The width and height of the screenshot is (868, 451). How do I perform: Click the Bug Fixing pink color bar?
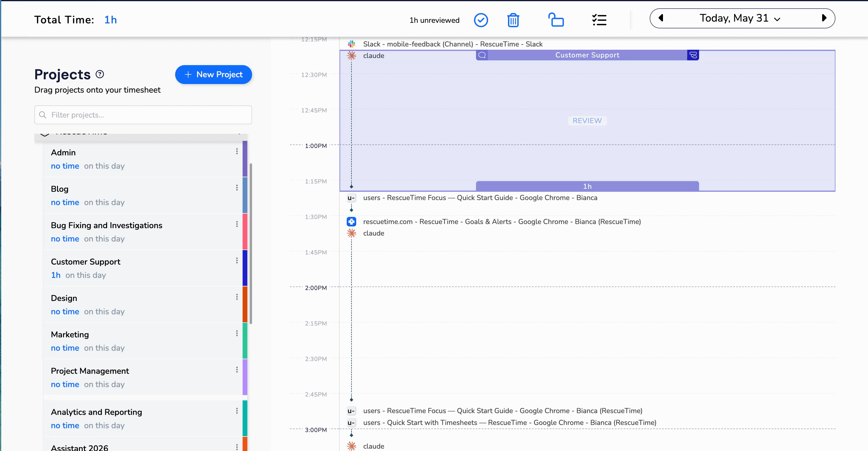[x=245, y=232]
